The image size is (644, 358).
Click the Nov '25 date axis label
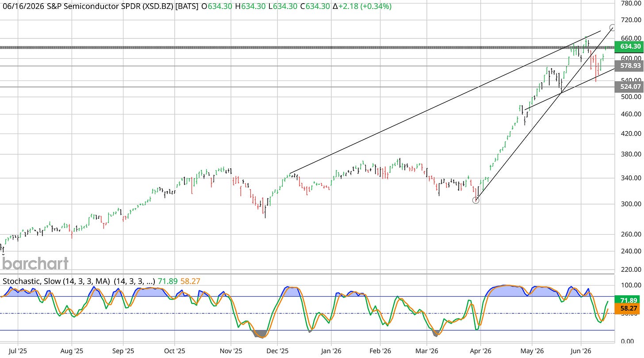click(231, 350)
